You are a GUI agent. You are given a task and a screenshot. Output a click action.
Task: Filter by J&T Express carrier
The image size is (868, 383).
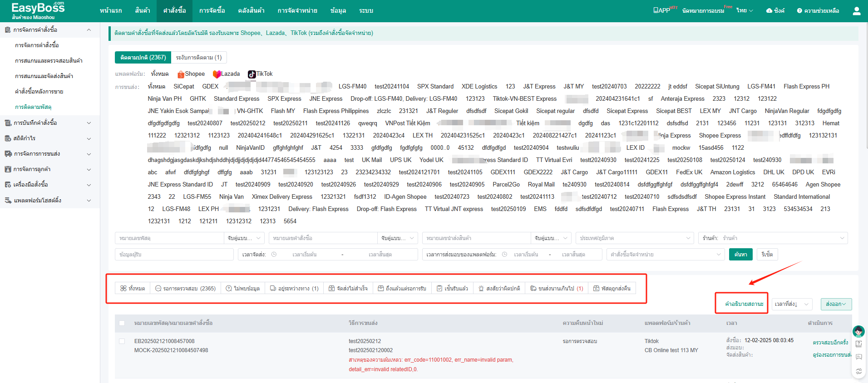(x=539, y=86)
